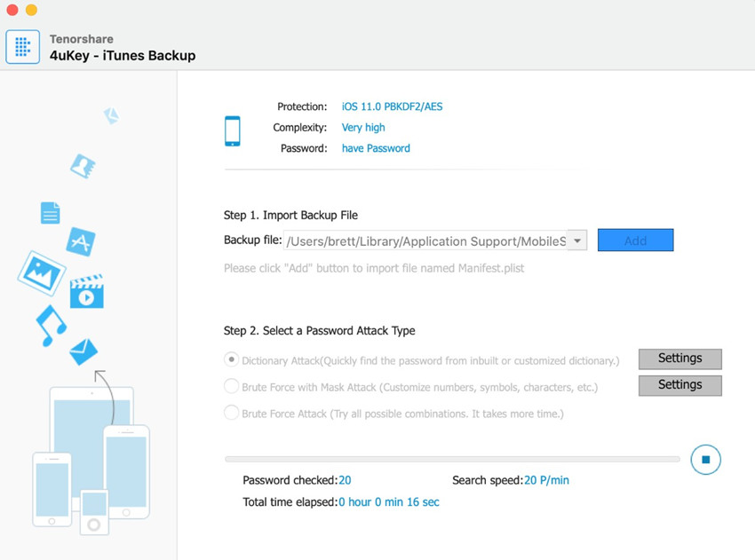Click the elapsed time '0 hour 0 min 16 sec'

(x=388, y=501)
